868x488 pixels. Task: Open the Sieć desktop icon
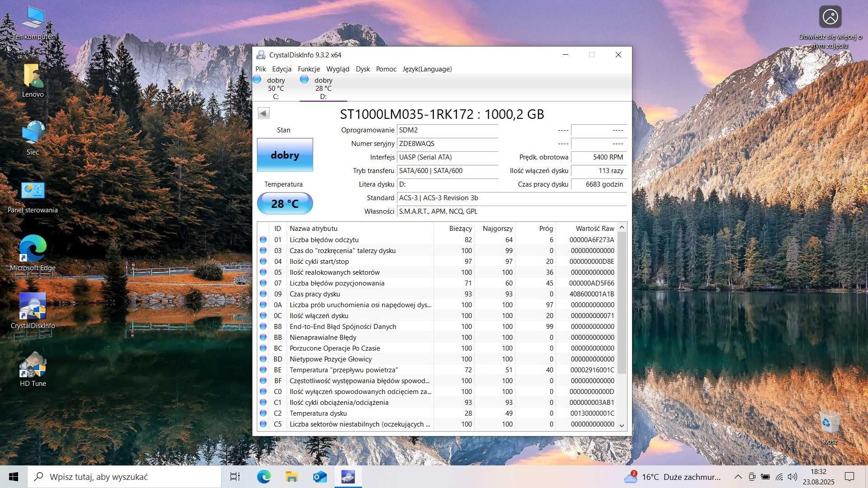33,139
